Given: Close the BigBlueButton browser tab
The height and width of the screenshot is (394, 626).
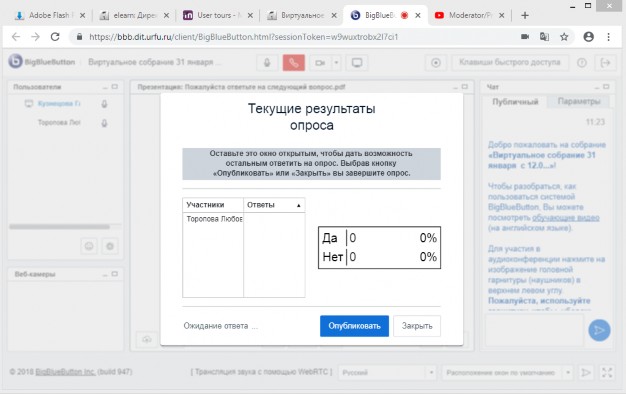Looking at the screenshot, I should 418,15.
